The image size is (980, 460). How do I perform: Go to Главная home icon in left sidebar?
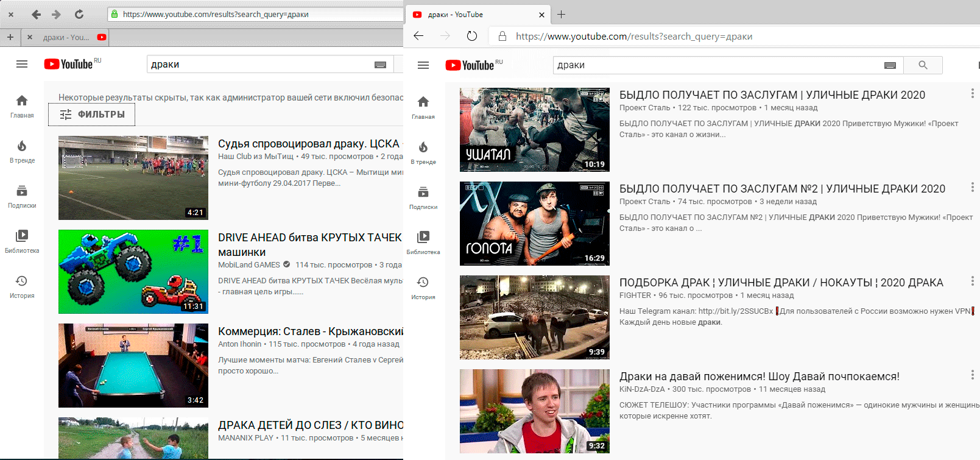(x=22, y=105)
